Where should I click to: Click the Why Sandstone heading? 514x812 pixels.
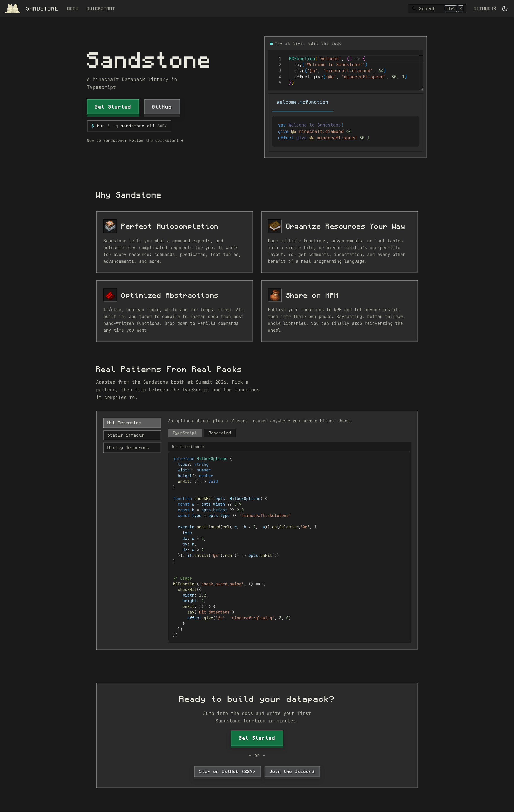128,195
